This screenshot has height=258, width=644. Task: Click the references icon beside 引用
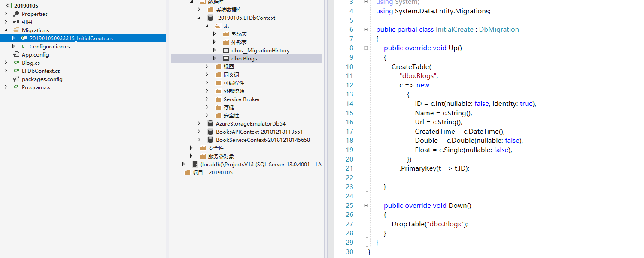pos(16,22)
